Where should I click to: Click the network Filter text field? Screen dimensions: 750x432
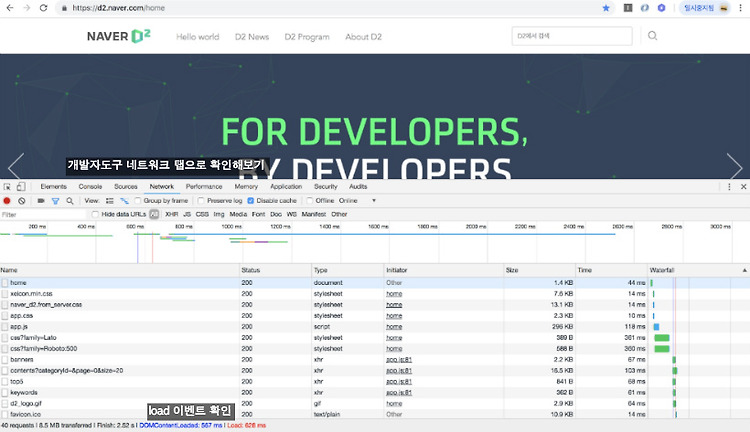[43, 214]
